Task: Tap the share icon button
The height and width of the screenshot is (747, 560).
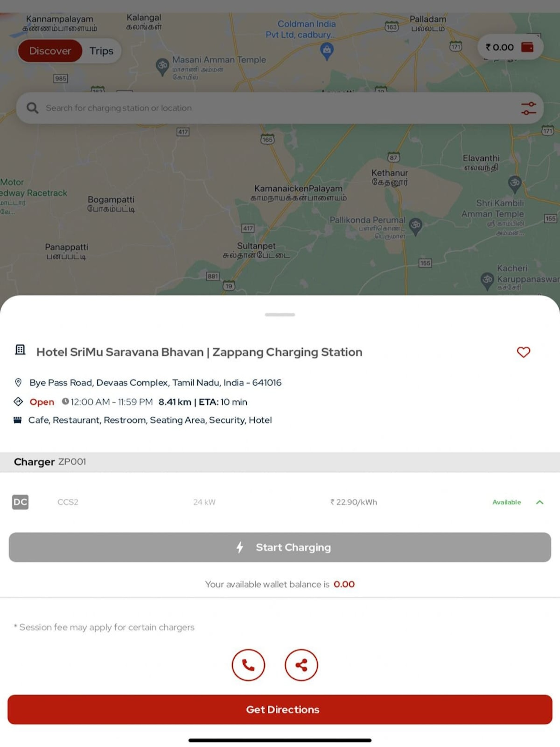Action: tap(301, 665)
